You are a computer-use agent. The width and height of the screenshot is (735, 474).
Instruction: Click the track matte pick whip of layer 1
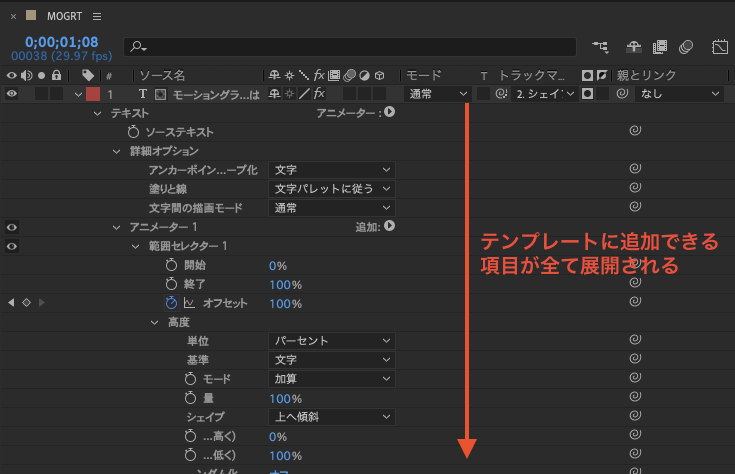click(501, 94)
